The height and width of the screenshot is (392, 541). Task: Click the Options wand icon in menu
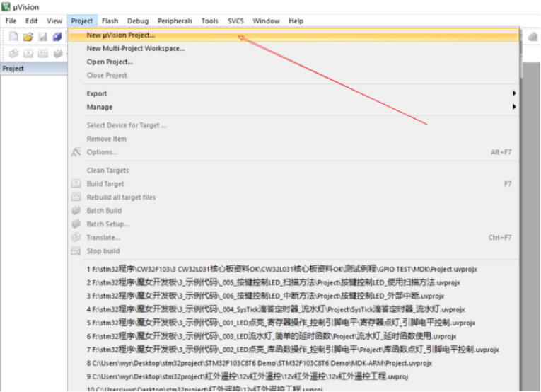(x=76, y=152)
